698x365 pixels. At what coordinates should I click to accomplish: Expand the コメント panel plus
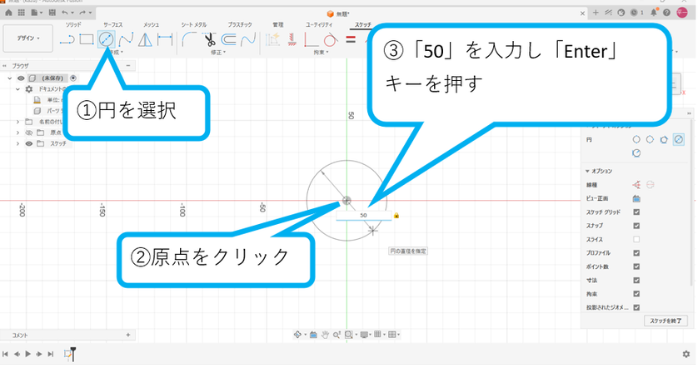point(128,335)
